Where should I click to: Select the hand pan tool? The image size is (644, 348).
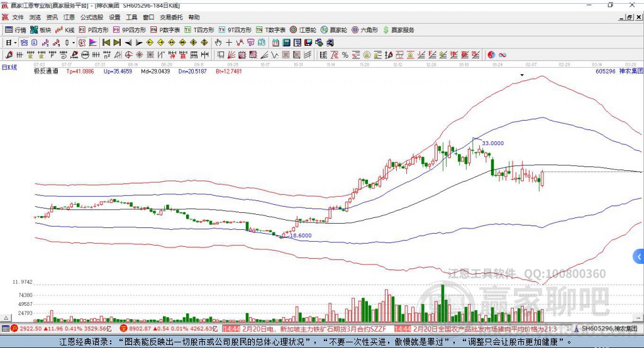tap(218, 43)
